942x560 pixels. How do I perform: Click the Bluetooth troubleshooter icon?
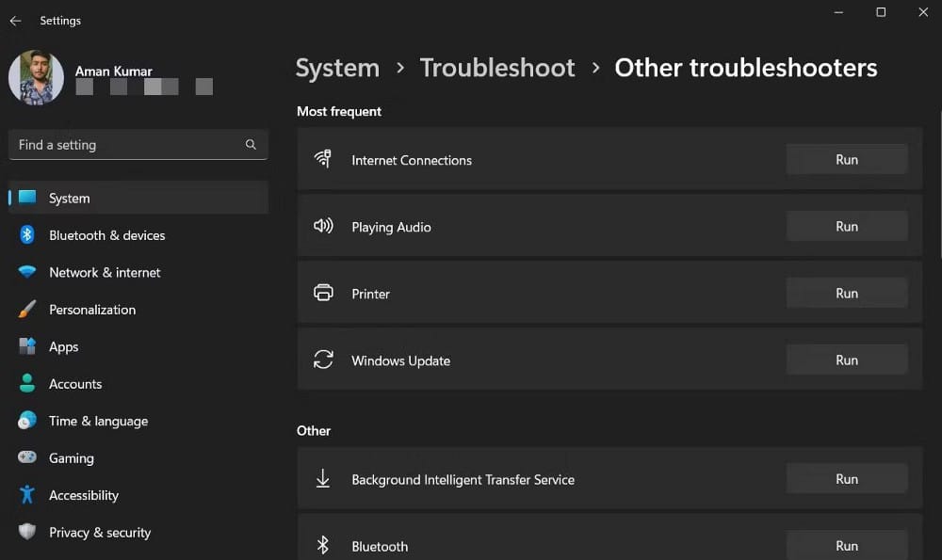(324, 544)
